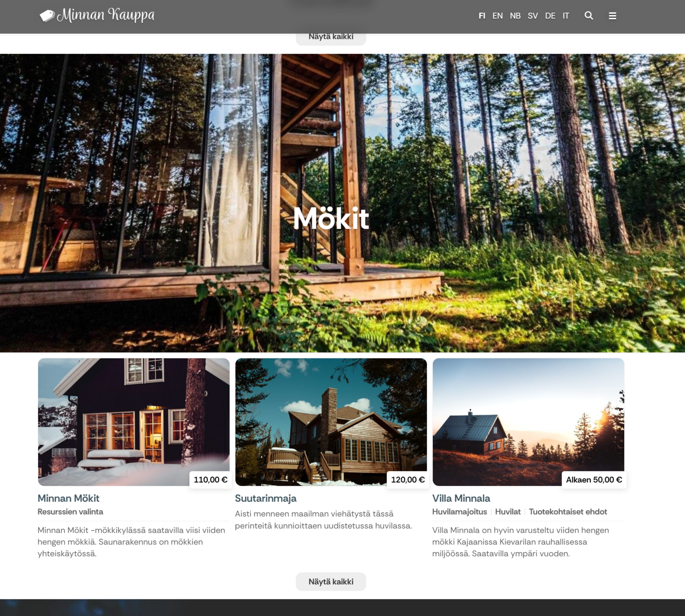This screenshot has height=616, width=685.
Task: Switch language to EN
Action: (497, 16)
